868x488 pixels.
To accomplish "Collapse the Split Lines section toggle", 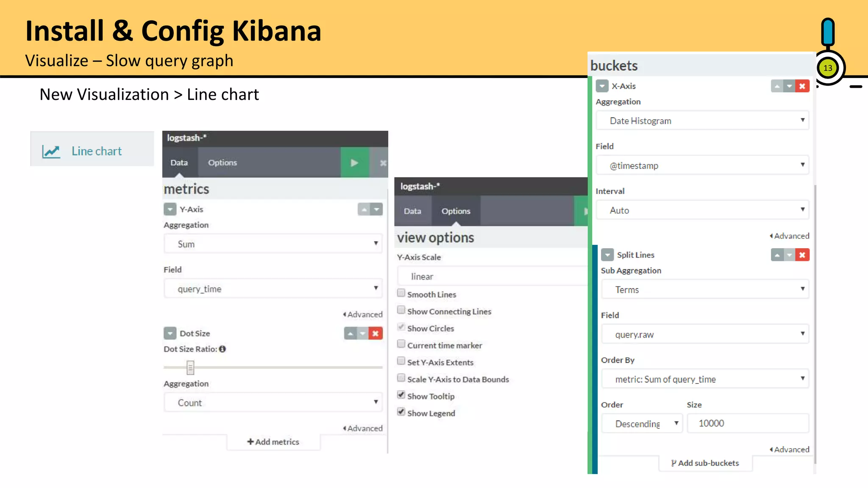I will click(x=607, y=255).
